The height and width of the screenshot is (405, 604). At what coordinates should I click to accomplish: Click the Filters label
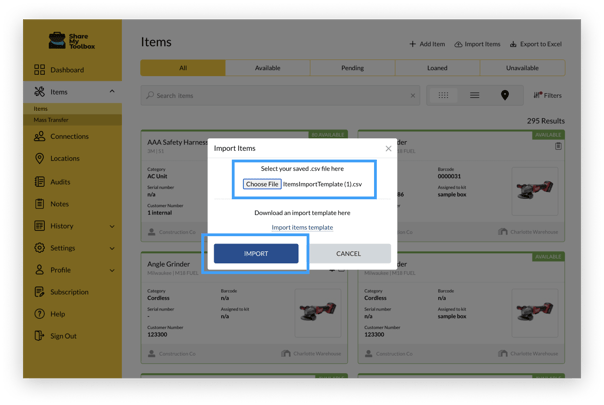point(553,95)
